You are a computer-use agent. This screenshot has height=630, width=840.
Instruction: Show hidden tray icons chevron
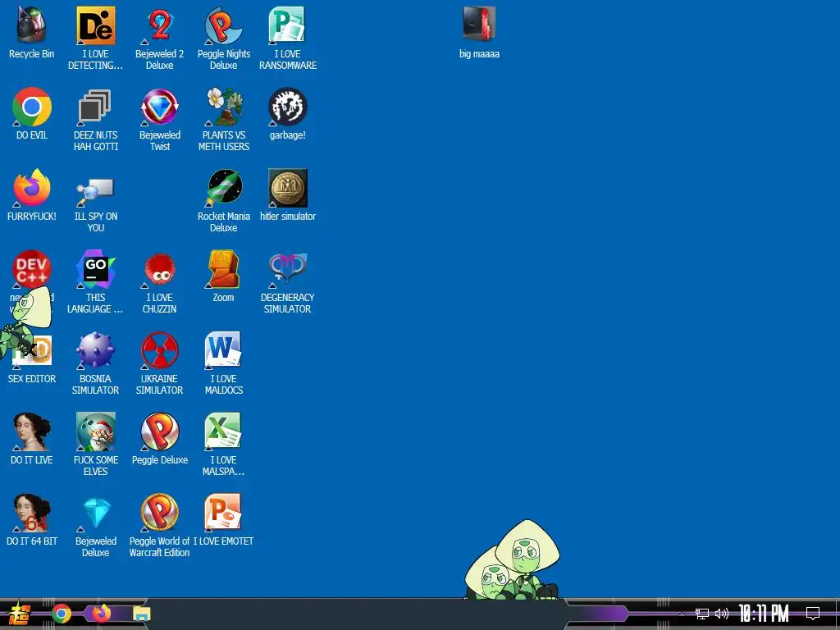(682, 614)
